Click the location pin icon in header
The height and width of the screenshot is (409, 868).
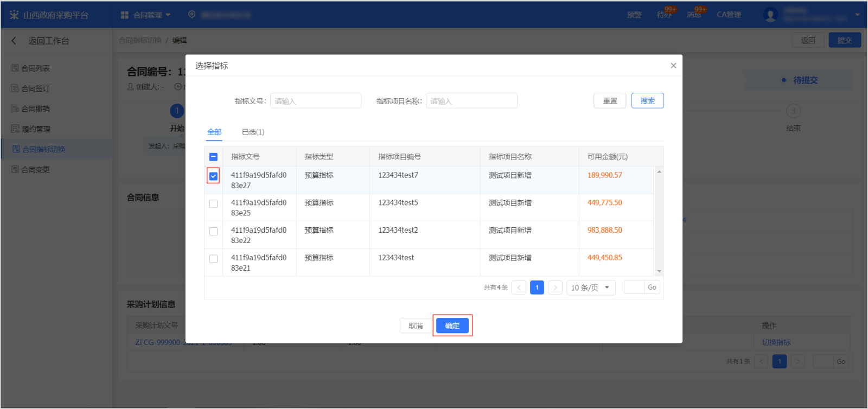(192, 15)
